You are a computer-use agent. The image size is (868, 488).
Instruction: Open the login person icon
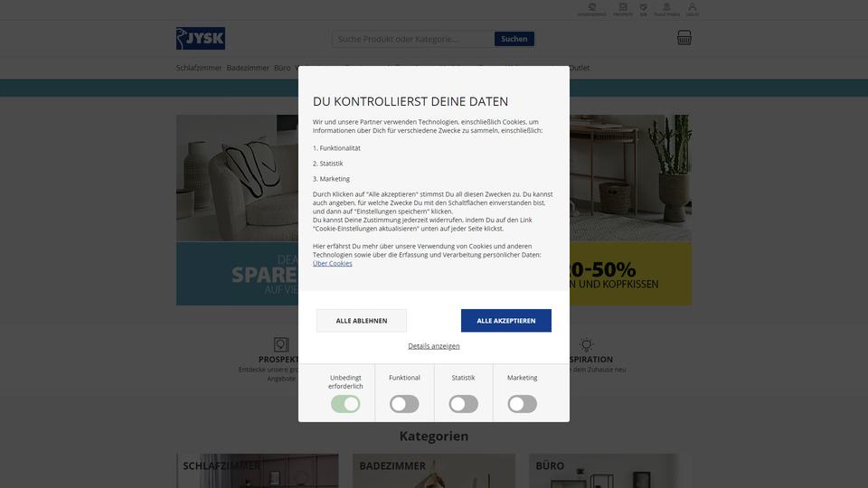[692, 9]
